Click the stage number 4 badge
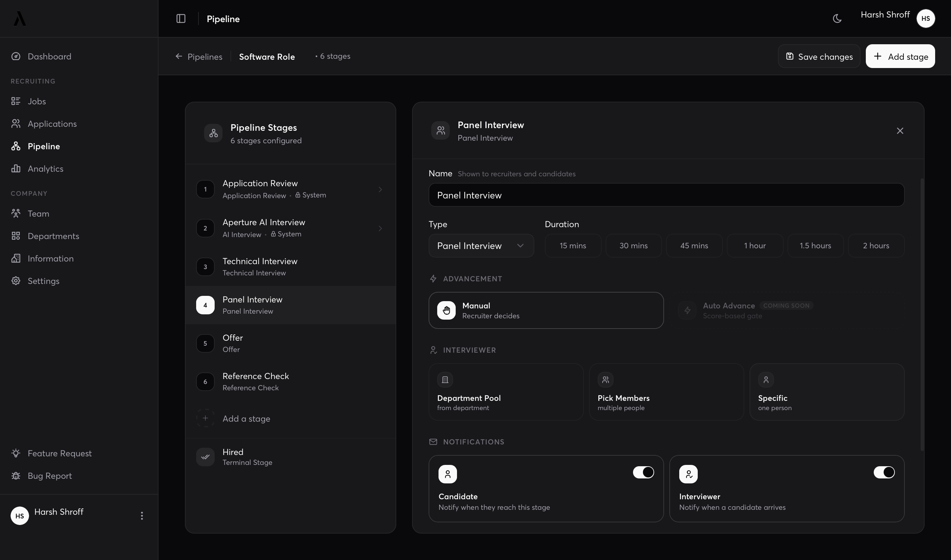Screen dimensions: 951x560 (205, 305)
